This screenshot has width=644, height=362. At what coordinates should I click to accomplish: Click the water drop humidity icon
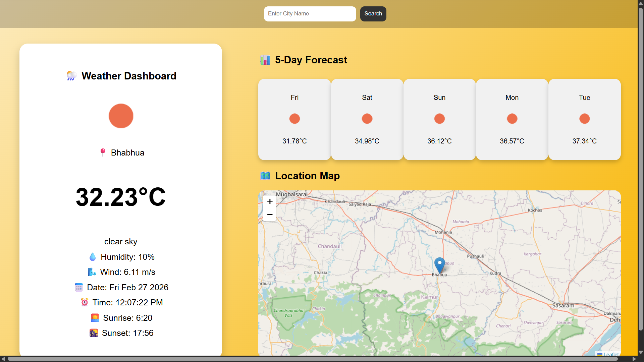[x=93, y=257]
